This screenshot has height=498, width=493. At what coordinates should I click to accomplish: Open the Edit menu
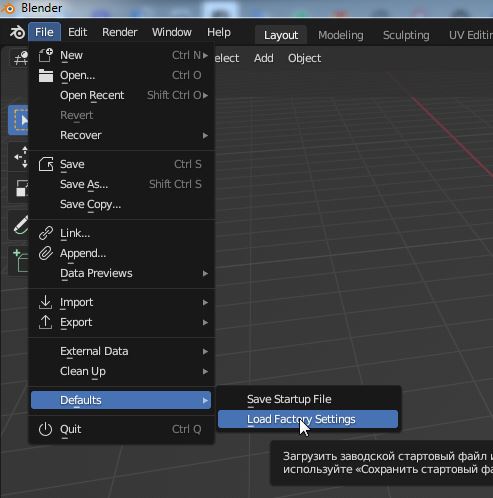(77, 32)
